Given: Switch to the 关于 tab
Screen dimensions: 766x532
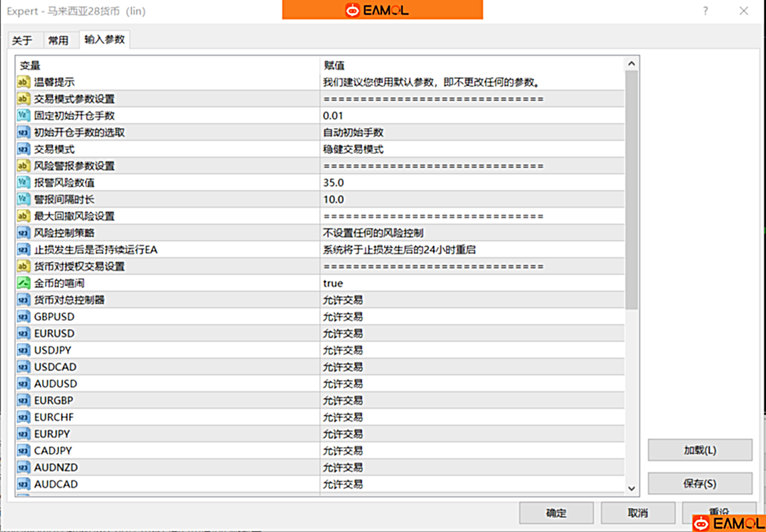Looking at the screenshot, I should tap(22, 40).
